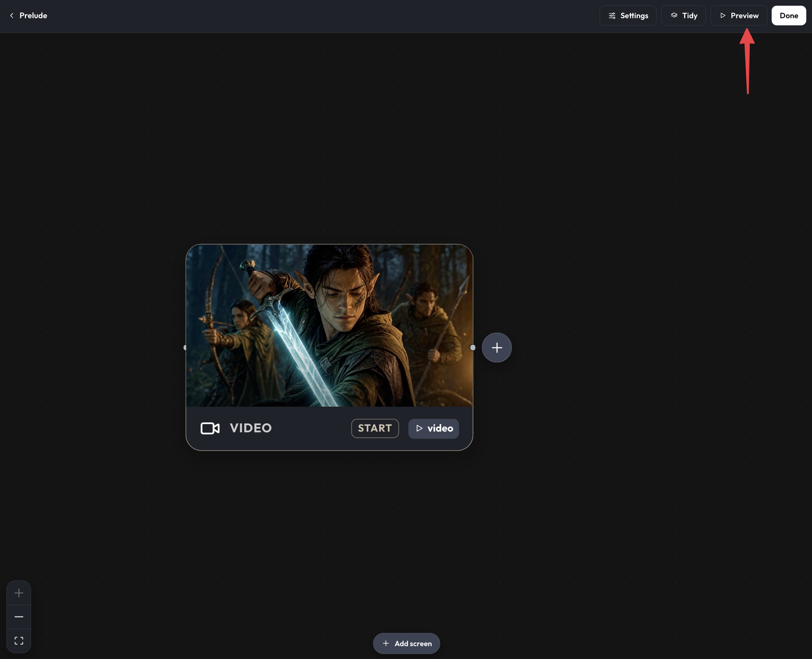Viewport: 812px width, 659px height.
Task: Click the Prelude title
Action: click(x=34, y=16)
